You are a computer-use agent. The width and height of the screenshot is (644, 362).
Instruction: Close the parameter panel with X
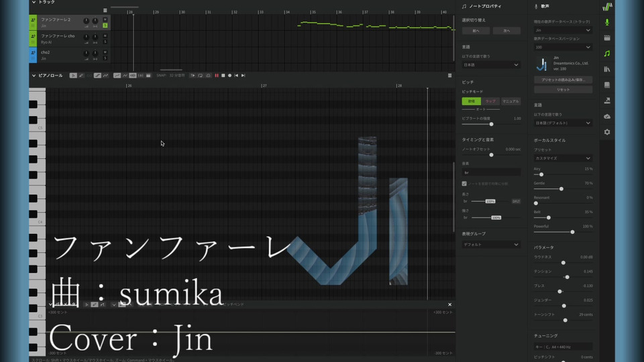click(449, 304)
